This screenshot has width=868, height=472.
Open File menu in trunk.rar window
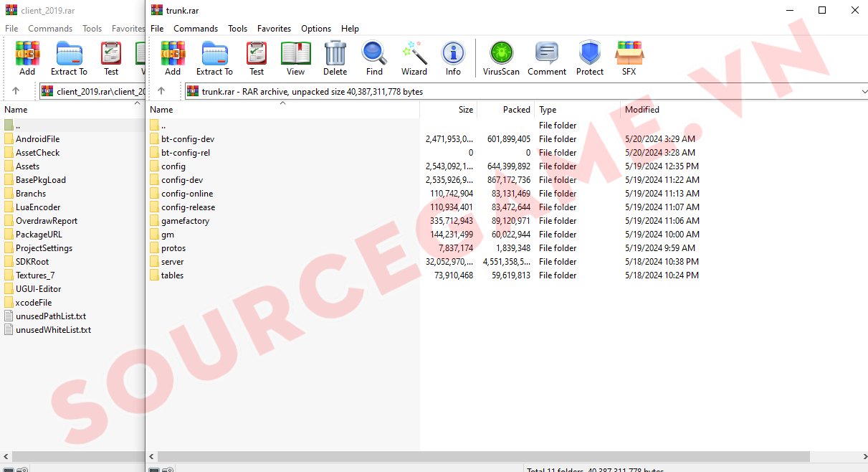pyautogui.click(x=157, y=29)
